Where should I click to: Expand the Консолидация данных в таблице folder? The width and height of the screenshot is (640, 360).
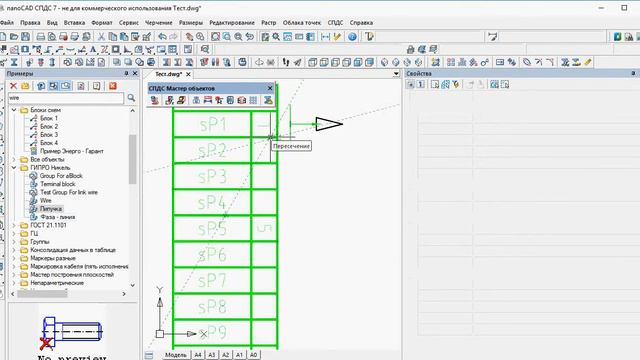(14, 250)
